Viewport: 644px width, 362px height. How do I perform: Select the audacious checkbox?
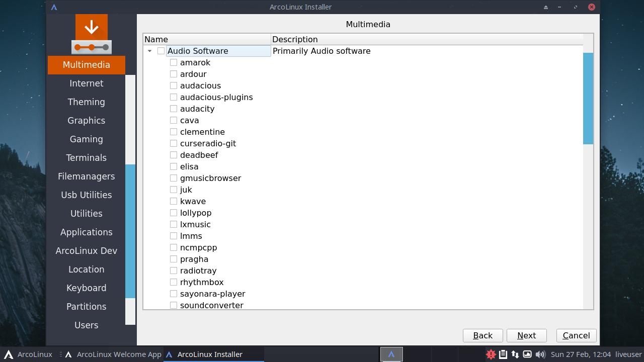coord(174,85)
